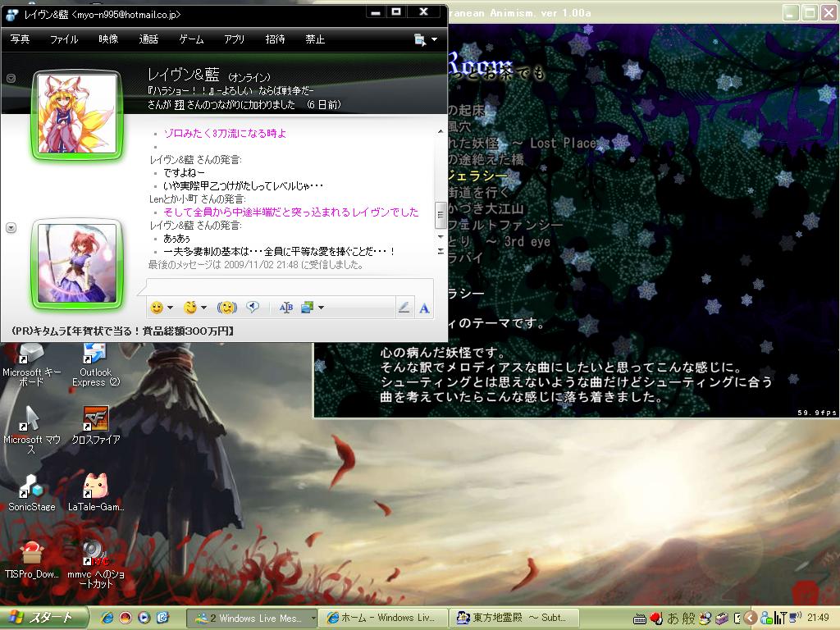
Task: Collapse your own display picture with arrow
Action: [11, 228]
